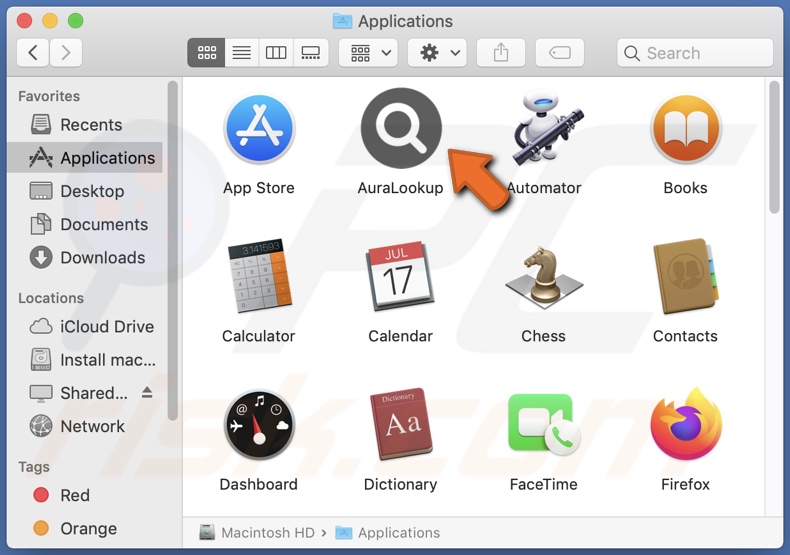790x555 pixels.
Task: Click the Tags section header
Action: (x=34, y=467)
